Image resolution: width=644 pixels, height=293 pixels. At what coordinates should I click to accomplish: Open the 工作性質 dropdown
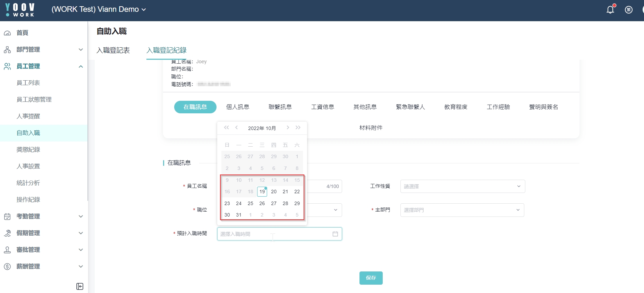click(462, 186)
